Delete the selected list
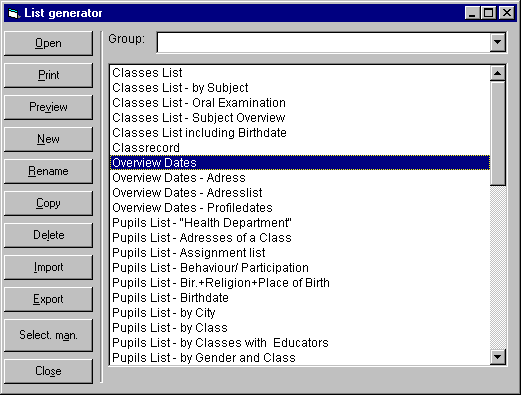 [48, 235]
